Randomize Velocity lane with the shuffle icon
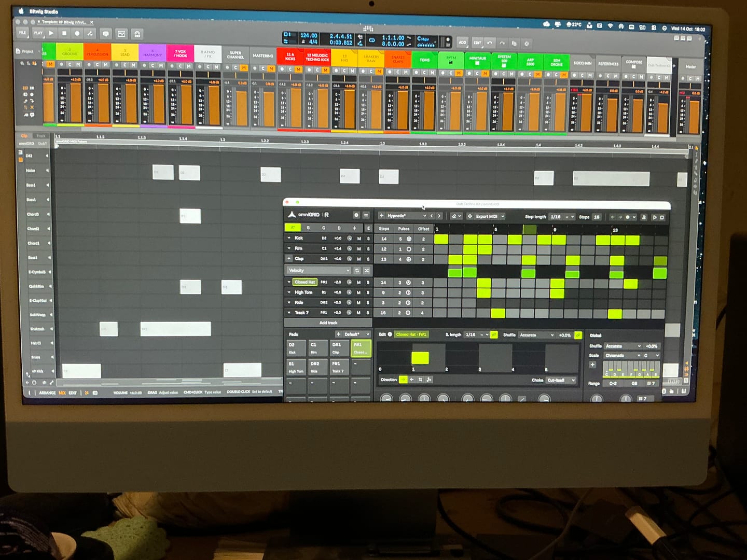Viewport: 747px width, 560px height. pos(367,271)
